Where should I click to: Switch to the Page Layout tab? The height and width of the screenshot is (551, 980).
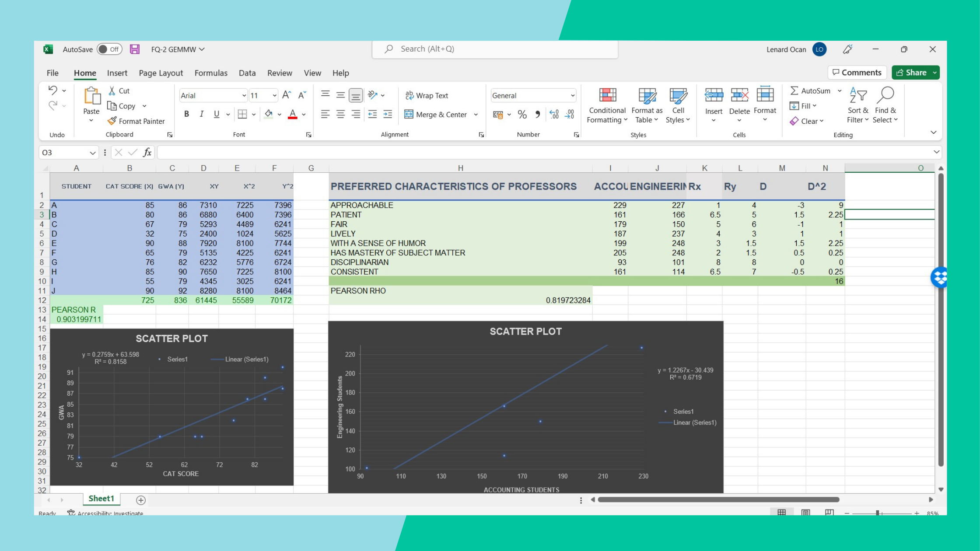pyautogui.click(x=161, y=73)
